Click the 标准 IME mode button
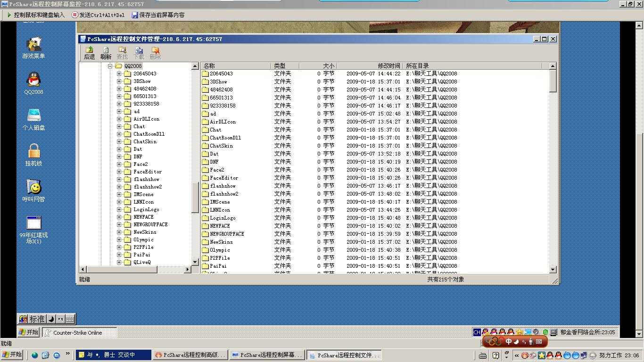Viewport: 644px width, 362px height. click(37, 319)
